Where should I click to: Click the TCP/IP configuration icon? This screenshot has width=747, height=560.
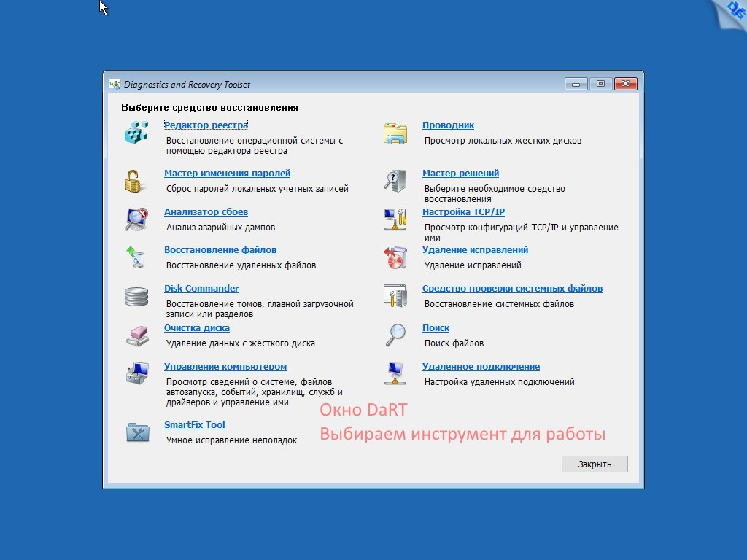395,219
